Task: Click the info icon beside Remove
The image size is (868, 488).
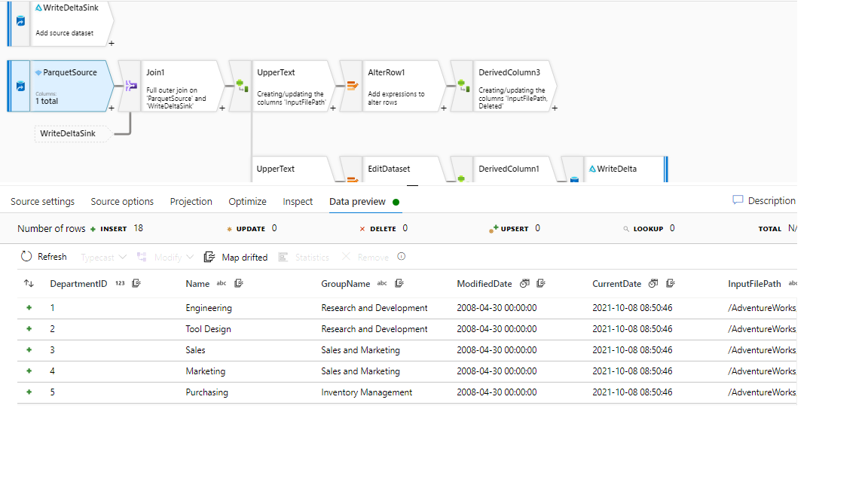Action: point(402,257)
